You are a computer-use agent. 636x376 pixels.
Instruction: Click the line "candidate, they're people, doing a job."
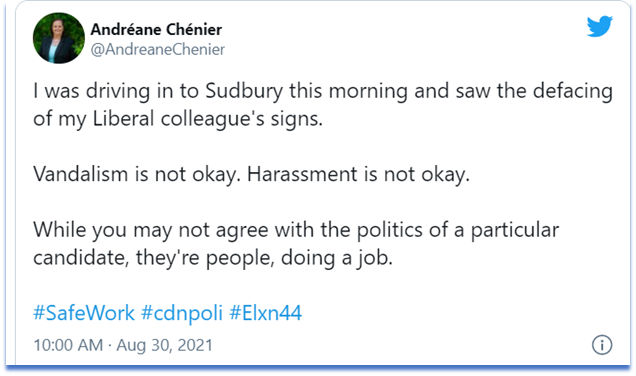coord(213,258)
